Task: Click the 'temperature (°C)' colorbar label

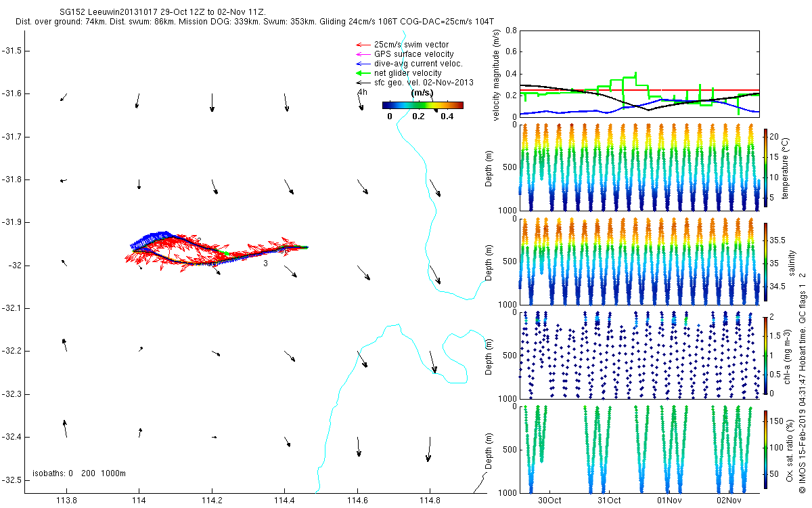Action: (786, 168)
